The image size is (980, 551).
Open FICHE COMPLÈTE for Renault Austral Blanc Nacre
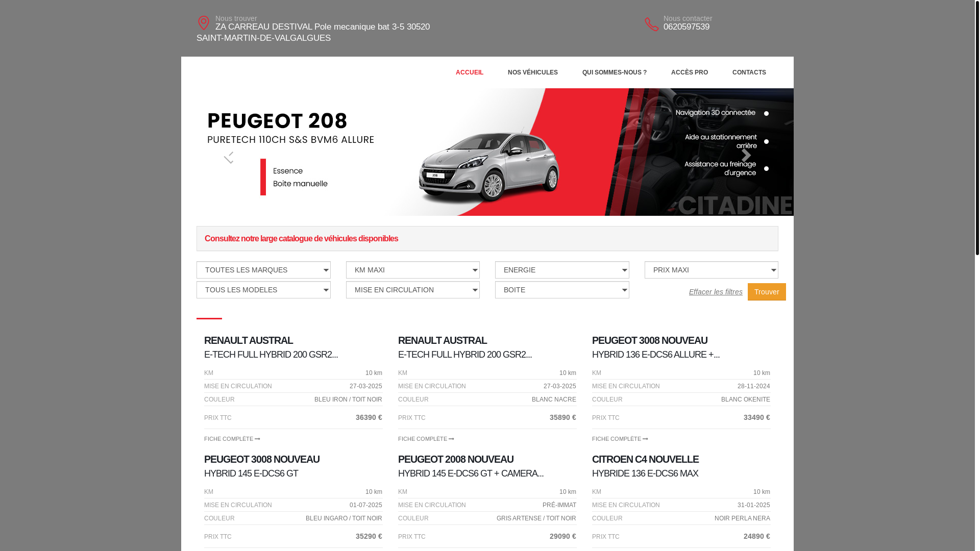[x=426, y=439]
